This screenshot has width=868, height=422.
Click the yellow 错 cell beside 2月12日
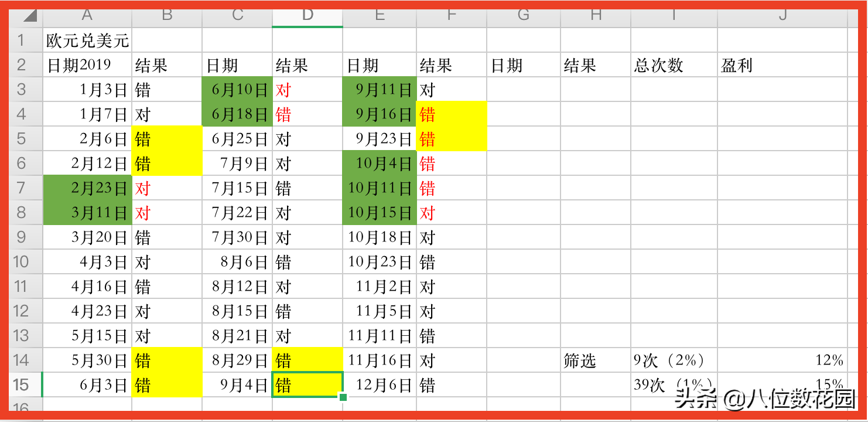[x=167, y=164]
